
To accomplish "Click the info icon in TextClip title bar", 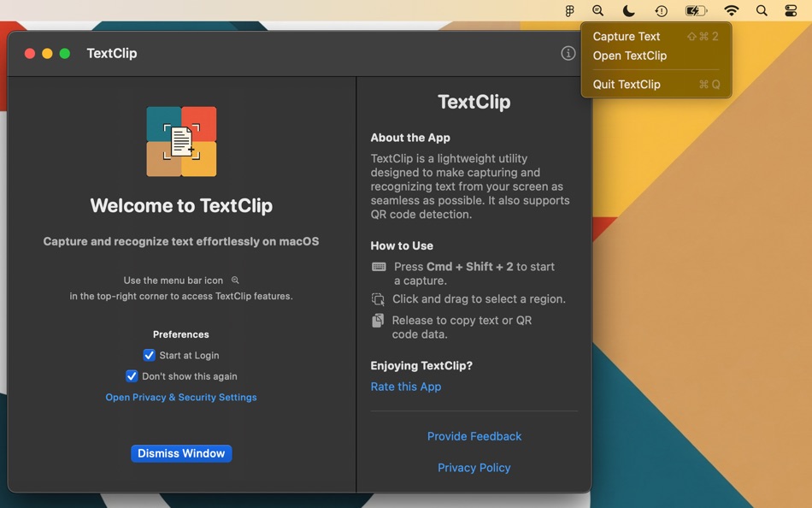I will pos(568,53).
